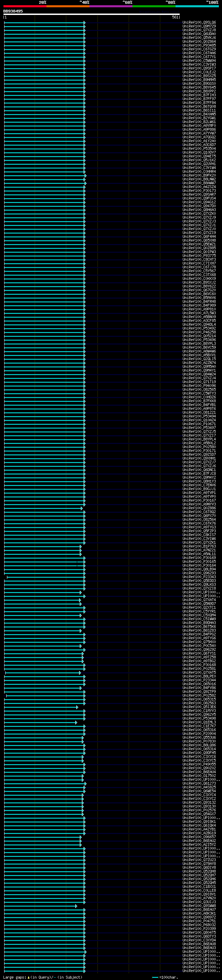Click the UniRef100_Q94ET5 label
The height and width of the screenshot is (980, 222).
point(199,156)
